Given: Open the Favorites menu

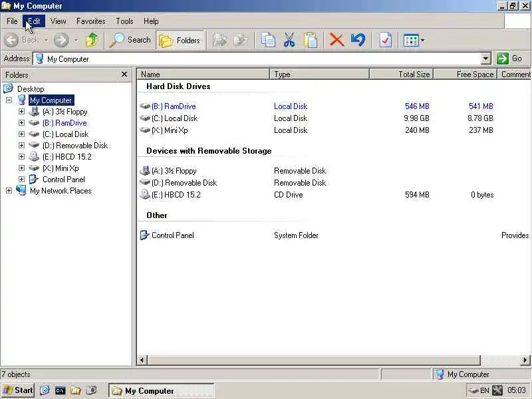Looking at the screenshot, I should point(91,21).
